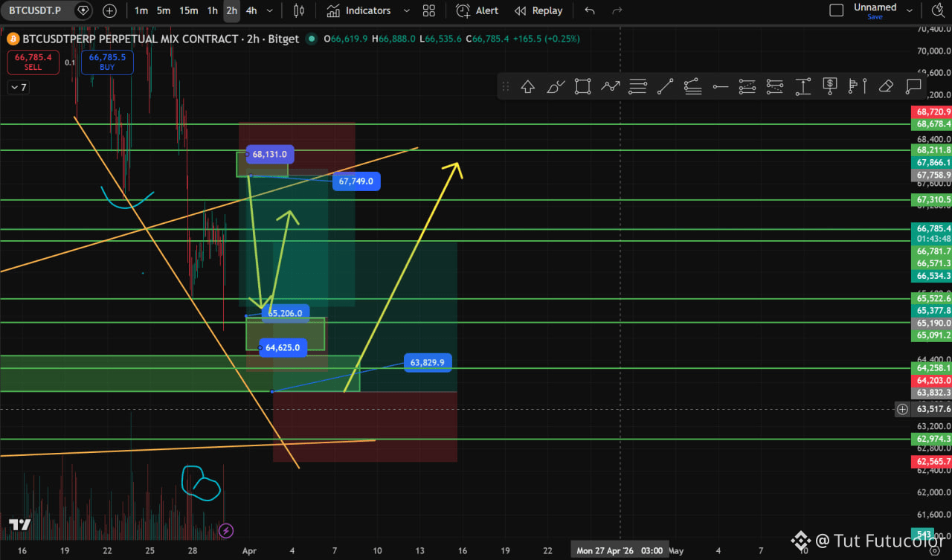Click the 67,310.5 price axis label
Screen dimensions: 952x560
(931, 200)
